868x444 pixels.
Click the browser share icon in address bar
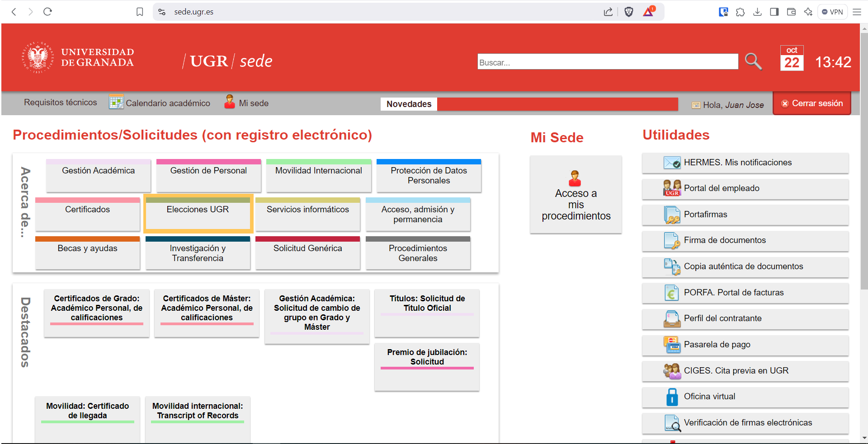point(608,12)
